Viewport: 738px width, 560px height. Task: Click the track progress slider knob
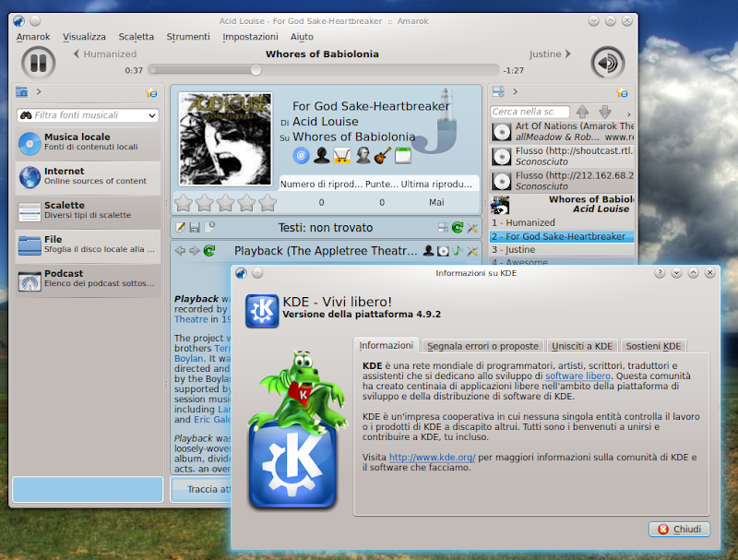[256, 70]
